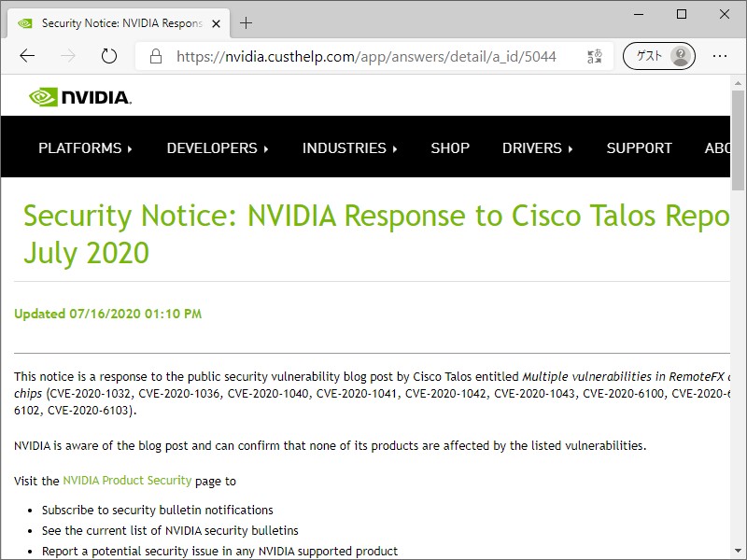This screenshot has height=560, width=747.
Task: Open the SHOP menu item
Action: click(x=450, y=147)
